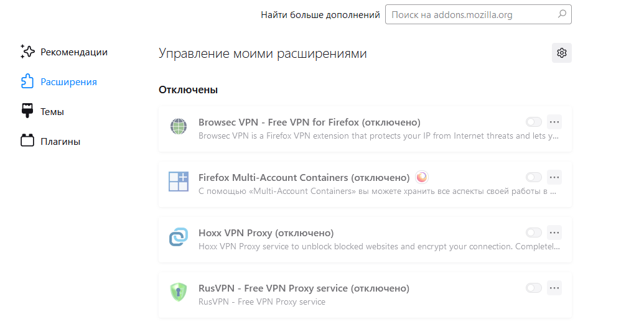Image resolution: width=644 pixels, height=327 pixels.
Task: Open the Firefox Multi-Account Containers details
Action: tap(365, 184)
